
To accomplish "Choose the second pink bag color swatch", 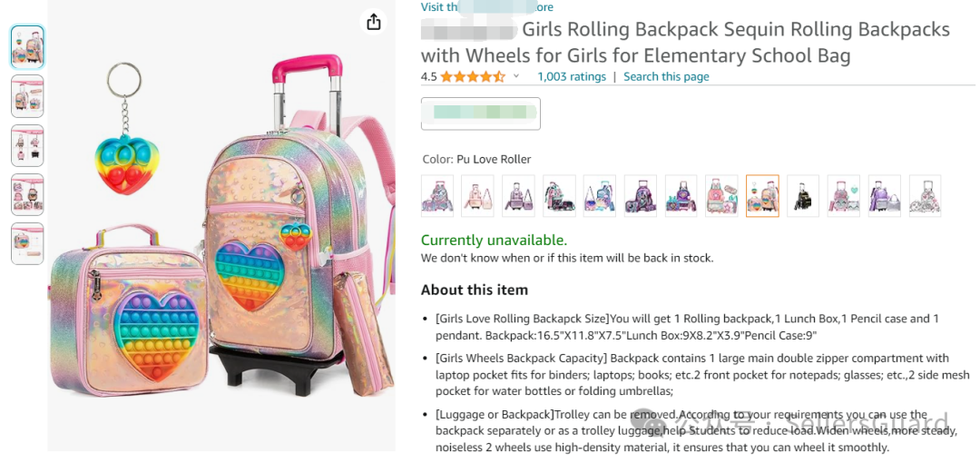I will coord(478,195).
